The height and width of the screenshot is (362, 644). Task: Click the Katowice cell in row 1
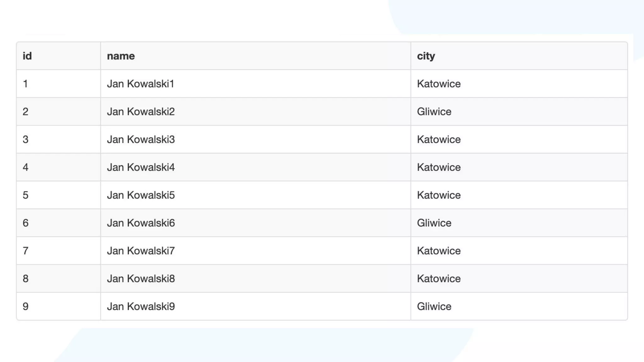[439, 84]
